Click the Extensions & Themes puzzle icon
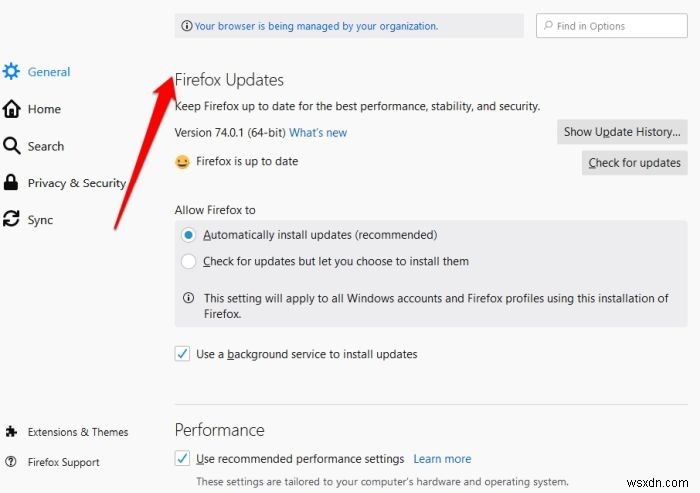 coord(11,432)
